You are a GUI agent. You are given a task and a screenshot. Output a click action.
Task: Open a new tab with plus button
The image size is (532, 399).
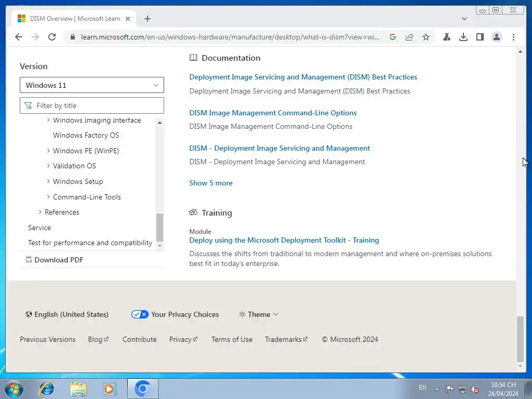click(x=147, y=19)
